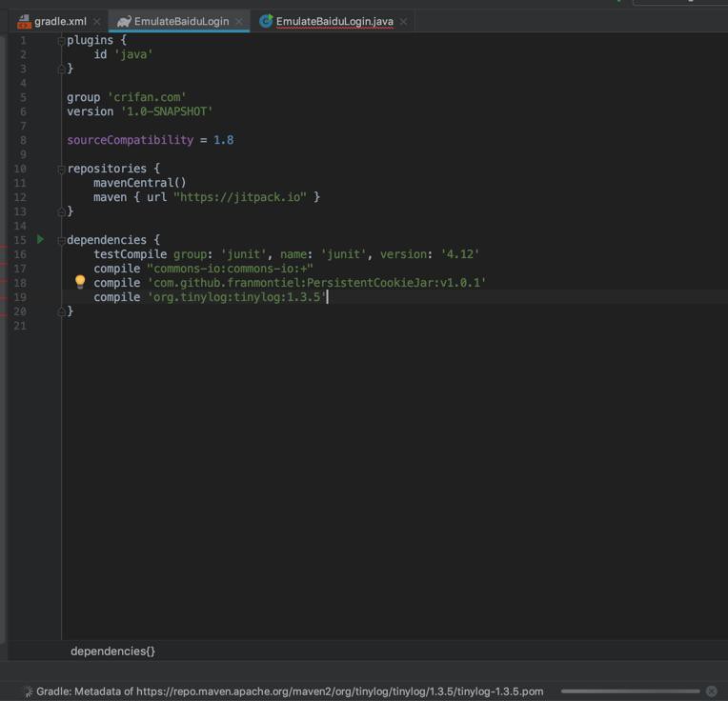The width and height of the screenshot is (728, 701).
Task: Close the gradle.xml tab
Action: point(96,21)
